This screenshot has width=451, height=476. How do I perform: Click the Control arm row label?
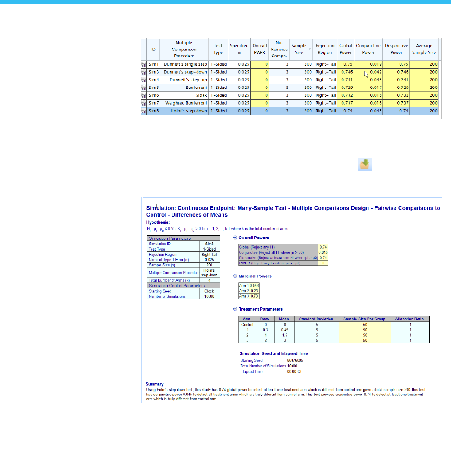[x=247, y=325]
